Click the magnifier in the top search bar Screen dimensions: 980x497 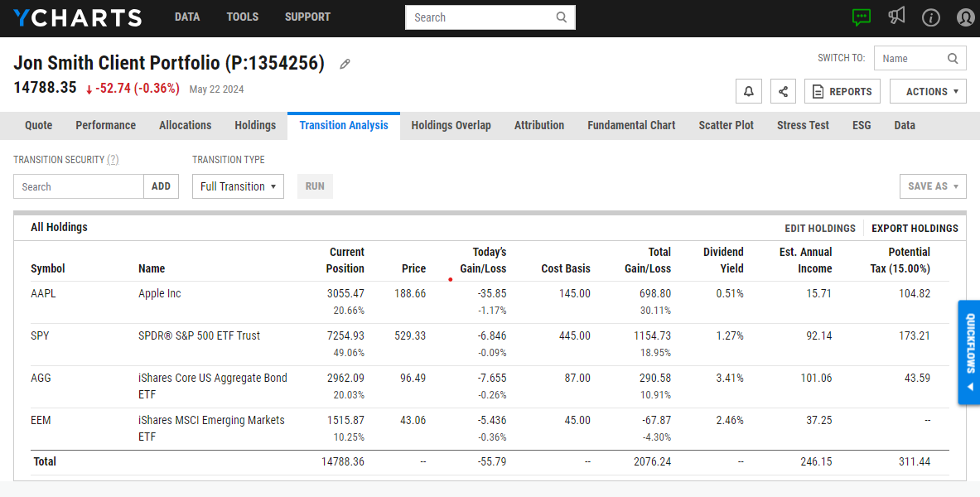(x=561, y=17)
